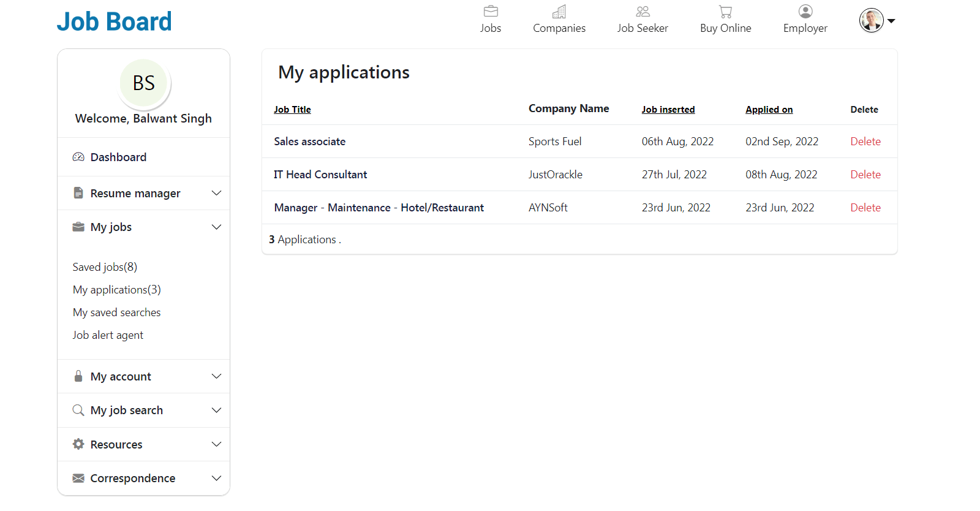Click the Resume manager document icon
The height and width of the screenshot is (511, 980).
[78, 193]
